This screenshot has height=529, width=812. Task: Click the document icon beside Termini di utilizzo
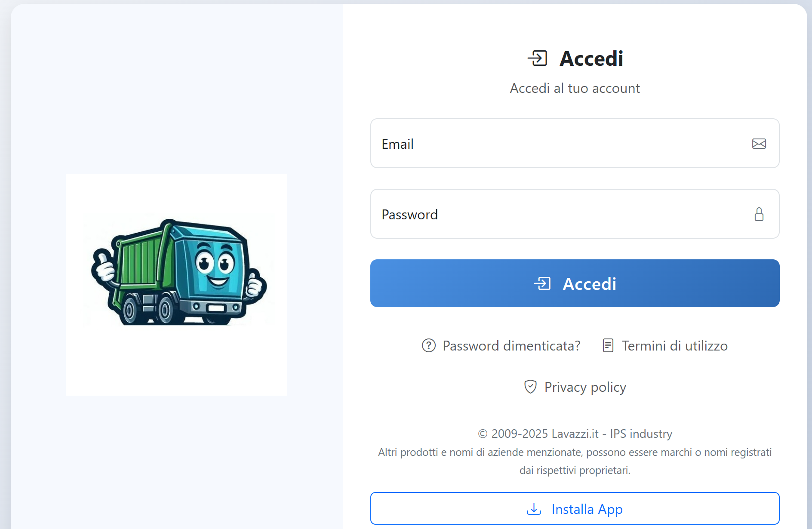[608, 345]
